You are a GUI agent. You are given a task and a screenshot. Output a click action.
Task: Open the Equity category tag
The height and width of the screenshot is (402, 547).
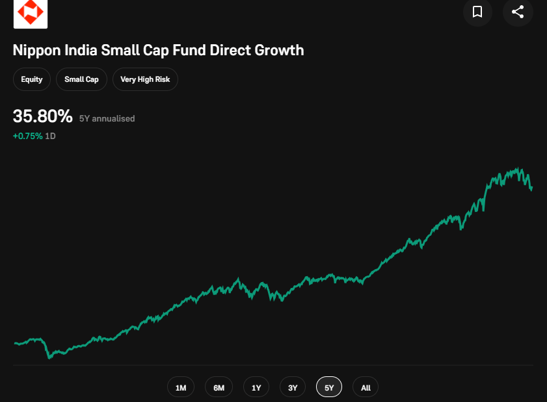32,79
